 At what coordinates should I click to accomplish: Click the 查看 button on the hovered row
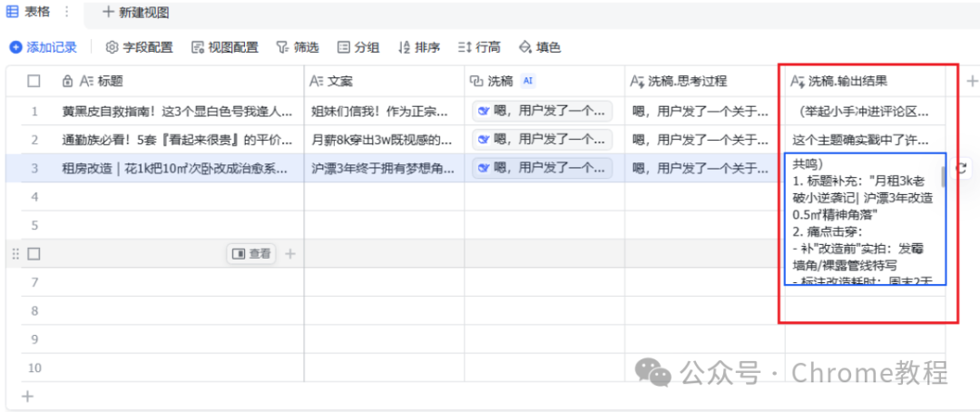point(251,254)
